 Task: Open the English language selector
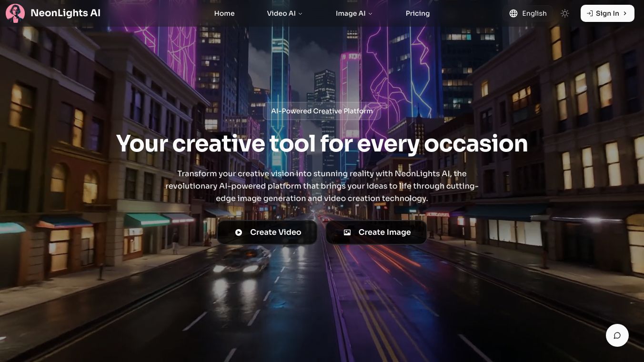point(528,13)
